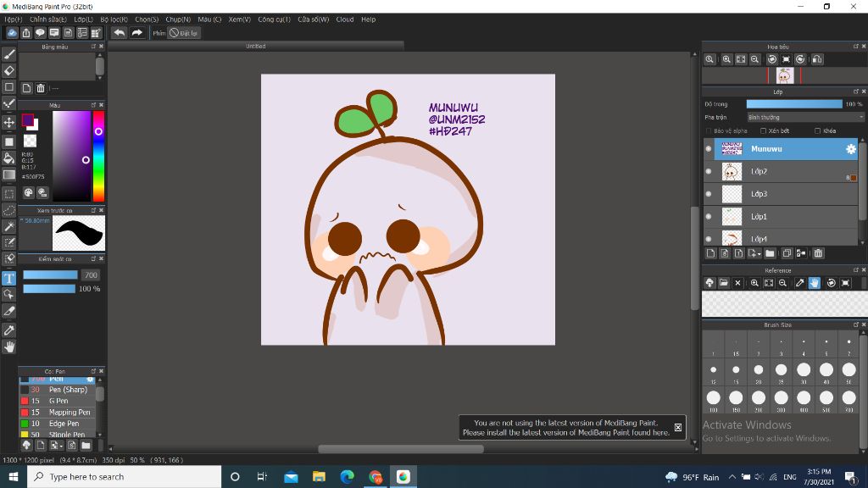Click the speech bubble icon in the toolbar
Viewport: 868px width, 488px height.
[40, 33]
